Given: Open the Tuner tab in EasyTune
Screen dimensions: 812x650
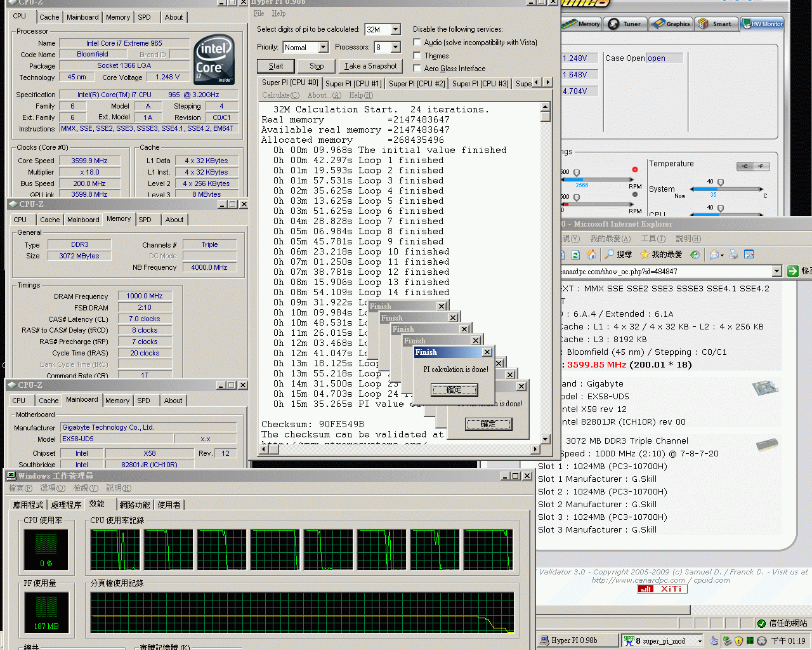Looking at the screenshot, I should [x=625, y=24].
